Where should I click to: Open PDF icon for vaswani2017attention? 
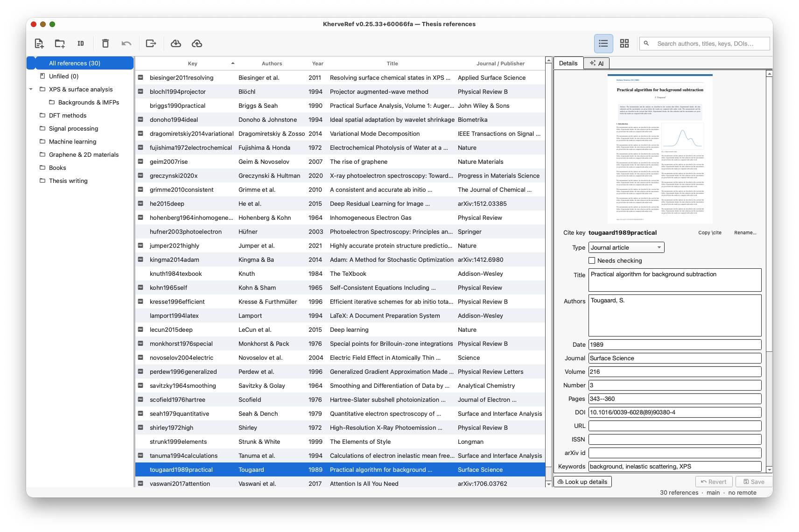click(x=140, y=483)
